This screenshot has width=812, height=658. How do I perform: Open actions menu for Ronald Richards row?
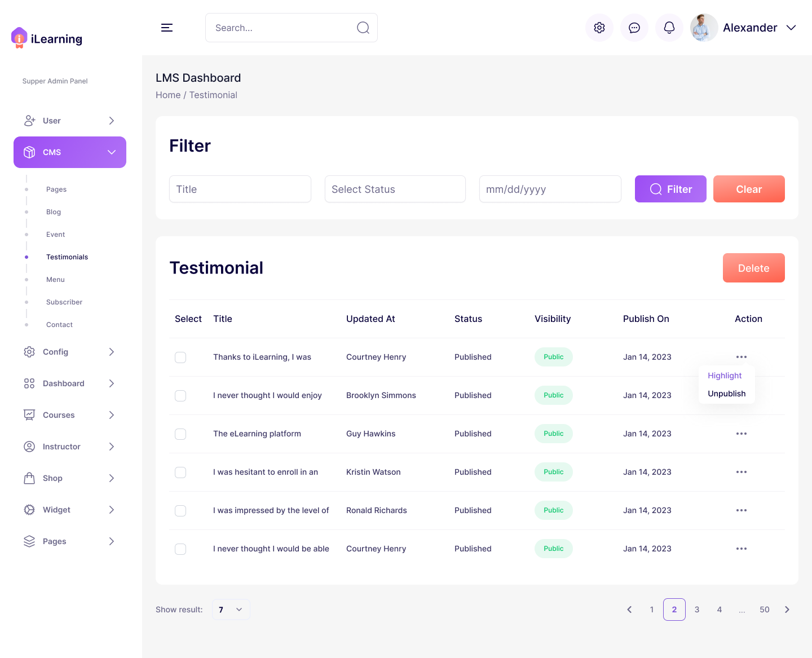pos(742,510)
